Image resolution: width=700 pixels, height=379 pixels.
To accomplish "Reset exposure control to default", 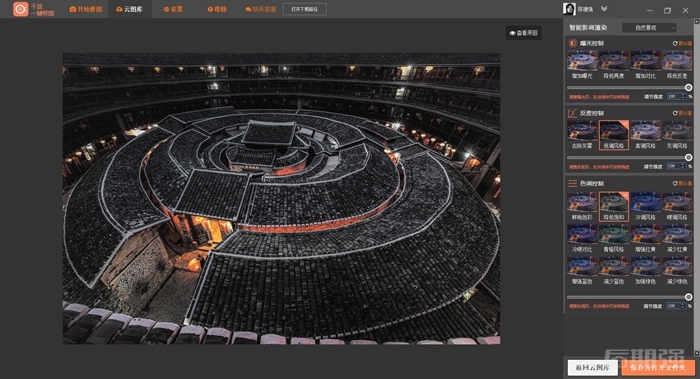I will pyautogui.click(x=682, y=43).
